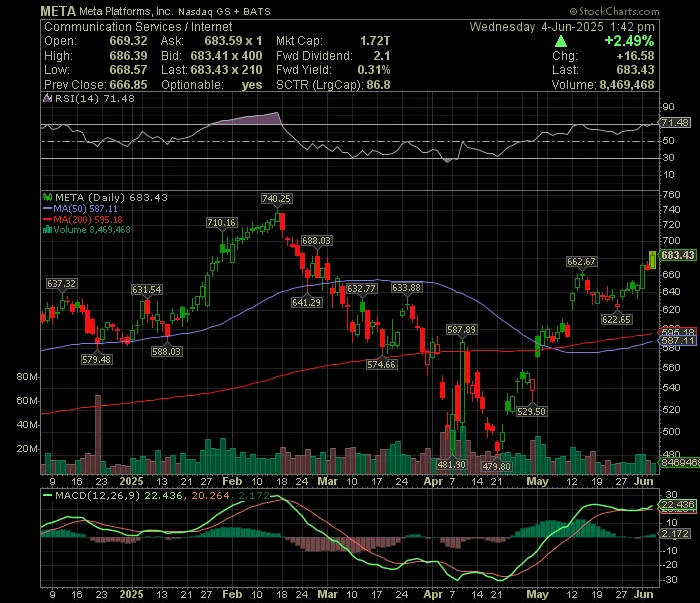
Task: Click the header Volume value 8,469,468
Action: [x=627, y=85]
